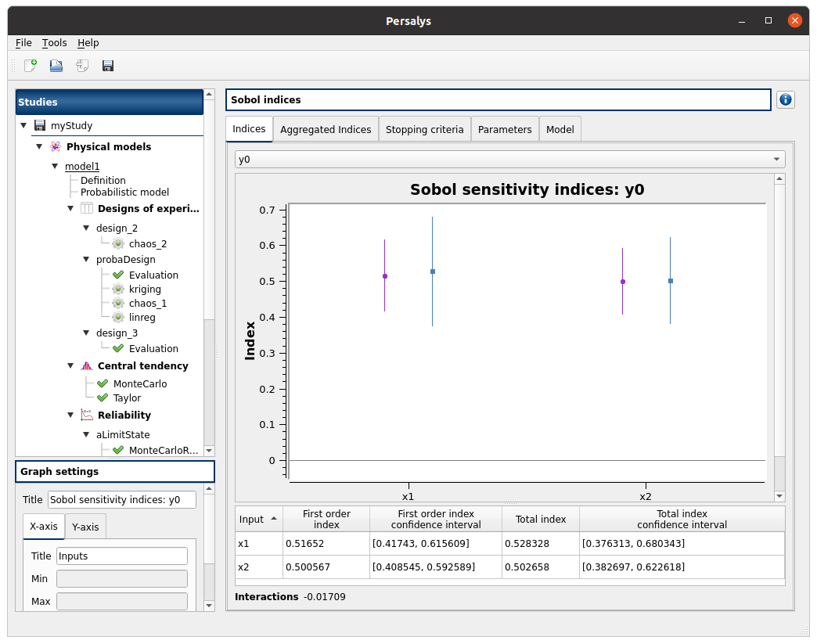Click the atom icon next to Physical models
Viewport: 817px width, 644px height.
56,146
